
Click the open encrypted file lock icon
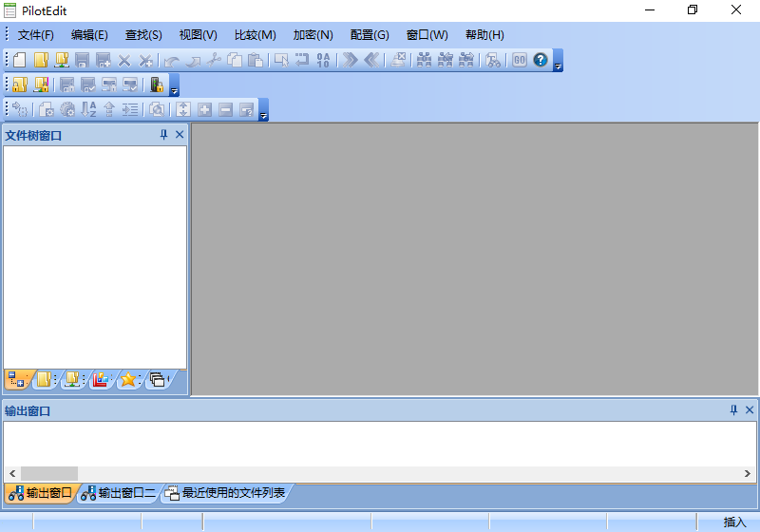(x=20, y=85)
